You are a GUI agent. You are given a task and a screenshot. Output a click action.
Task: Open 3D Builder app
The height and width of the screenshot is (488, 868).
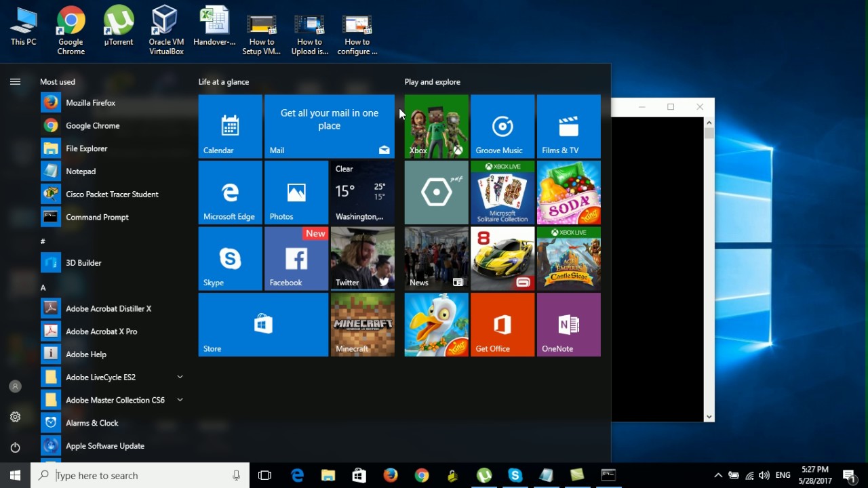[113, 263]
